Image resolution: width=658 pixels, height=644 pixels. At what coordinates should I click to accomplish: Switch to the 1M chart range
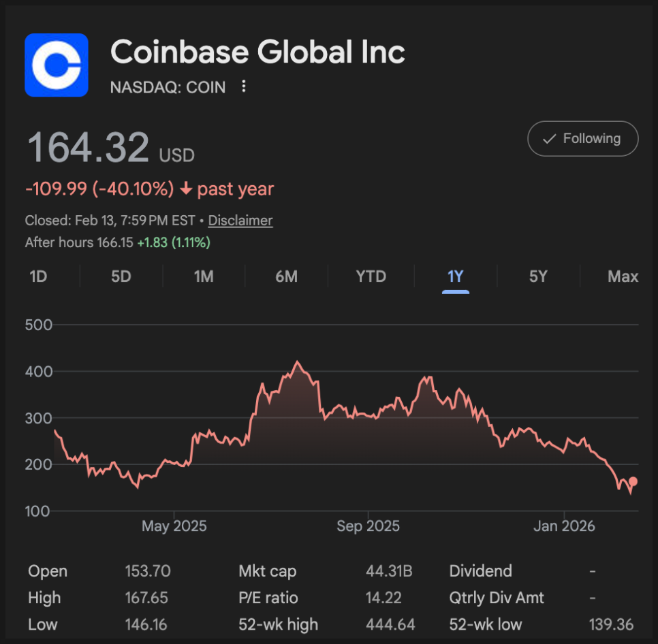tap(204, 276)
